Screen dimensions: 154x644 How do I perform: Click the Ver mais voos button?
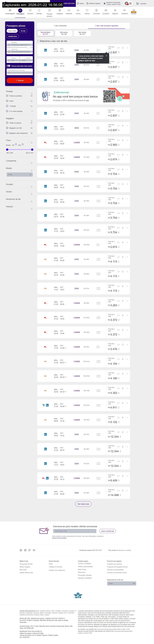point(83,504)
